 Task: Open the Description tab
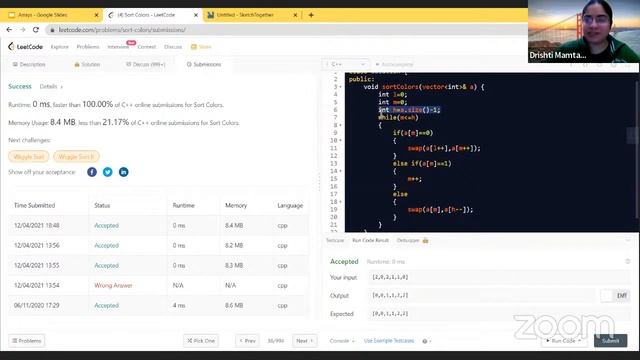29,64
